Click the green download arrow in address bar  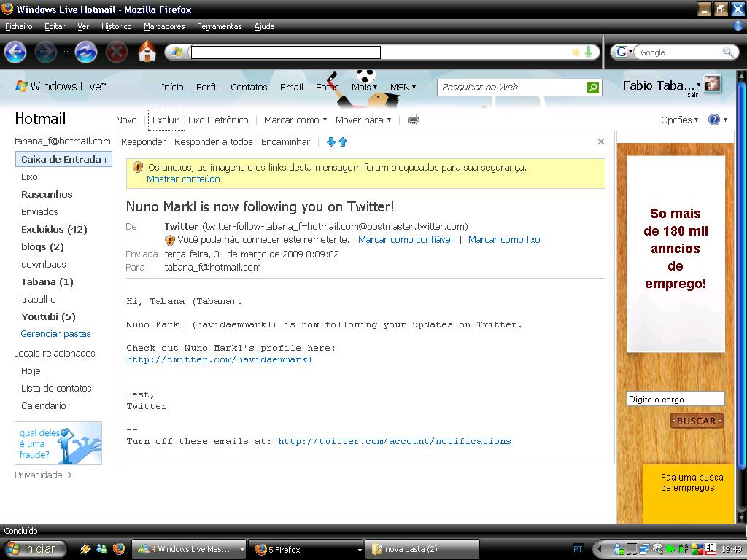[589, 52]
